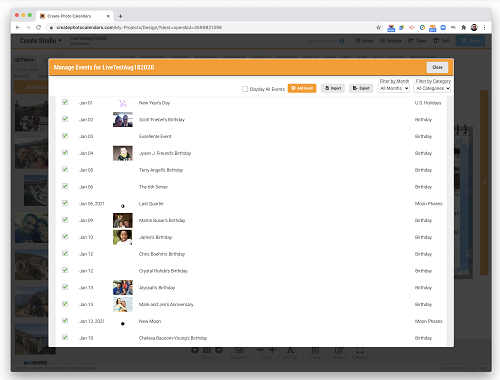Close the Manage Events dialog
Viewport: 500px width, 380px height.
[x=437, y=67]
